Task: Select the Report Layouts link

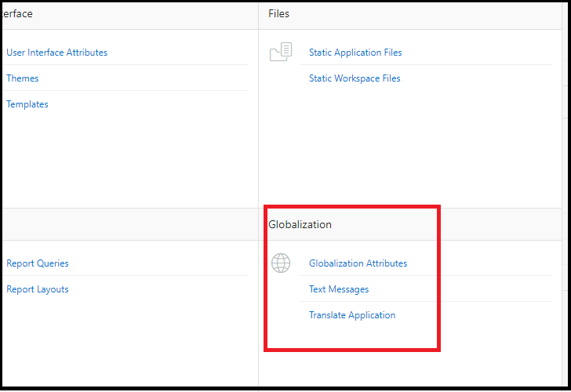Action: pos(38,289)
